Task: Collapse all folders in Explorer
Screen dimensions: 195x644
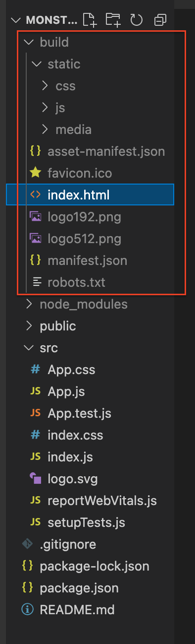Action: click(160, 20)
